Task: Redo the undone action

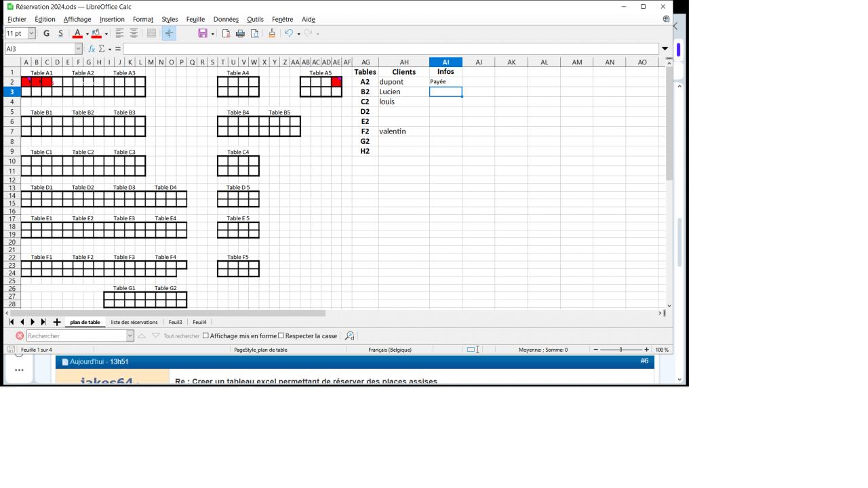Action: [x=308, y=33]
